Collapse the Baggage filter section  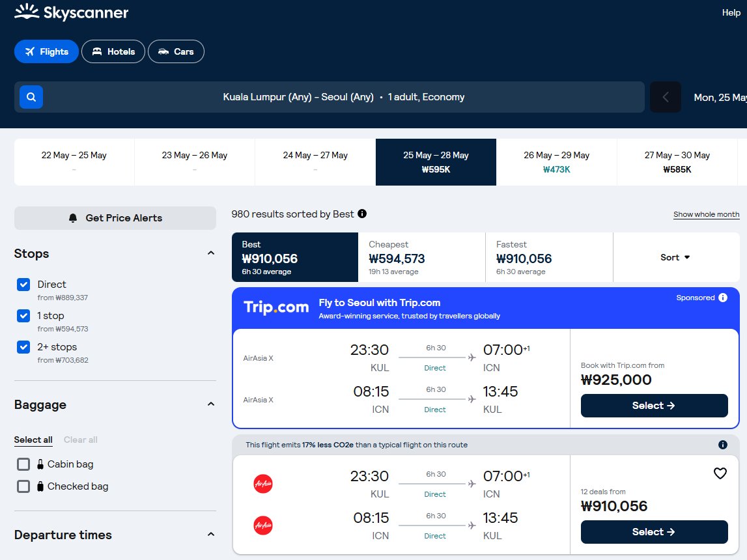(210, 404)
